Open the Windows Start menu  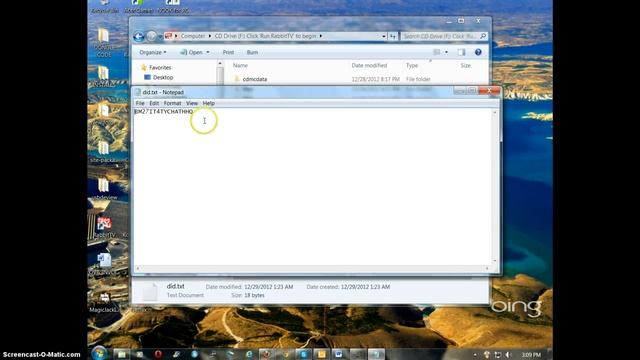pyautogui.click(x=99, y=353)
